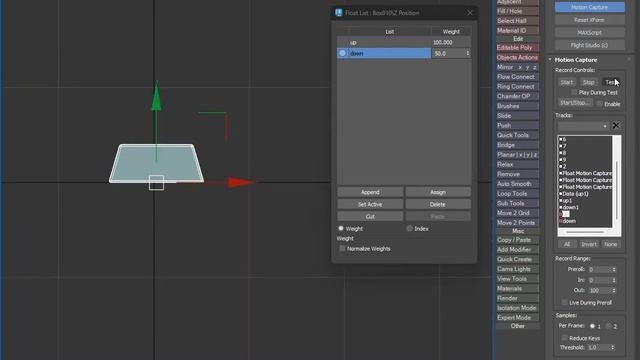640x360 pixels.
Task: Click the All tracks button
Action: (567, 244)
